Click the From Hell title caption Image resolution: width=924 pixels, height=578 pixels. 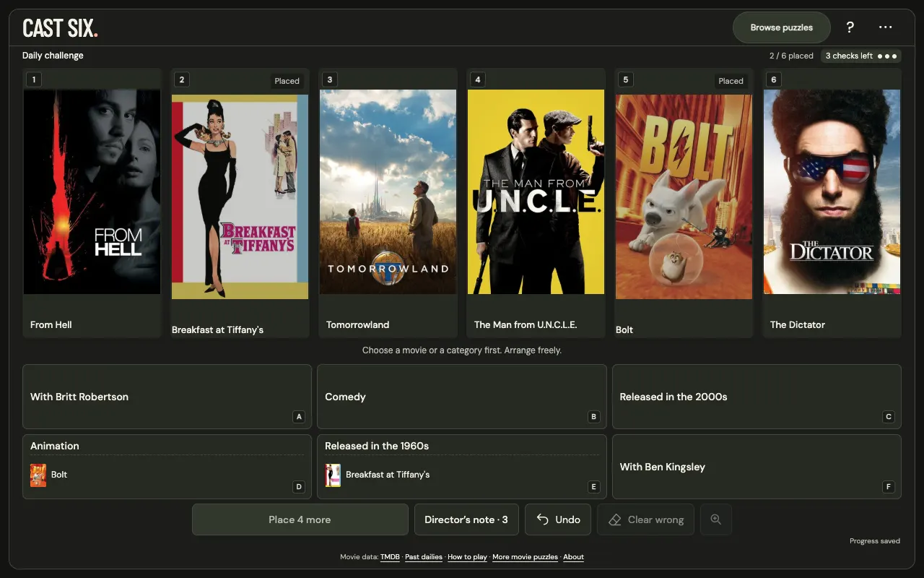(x=51, y=324)
